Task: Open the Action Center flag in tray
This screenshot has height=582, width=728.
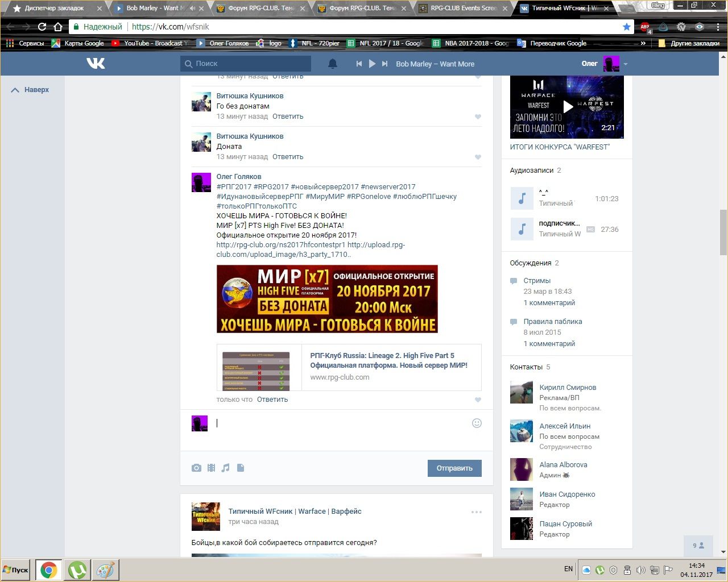Action: [668, 570]
